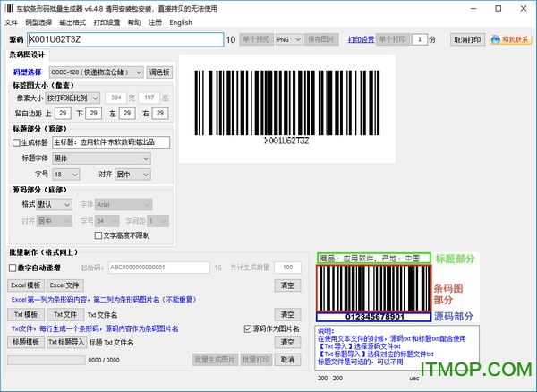This screenshot has height=392, width=537.
Task: Click the 394 width field
Action: coord(116,98)
